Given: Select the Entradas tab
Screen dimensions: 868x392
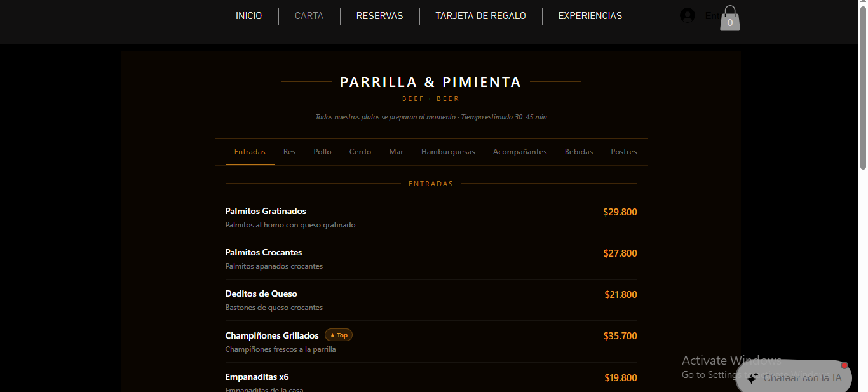Looking at the screenshot, I should (x=250, y=152).
